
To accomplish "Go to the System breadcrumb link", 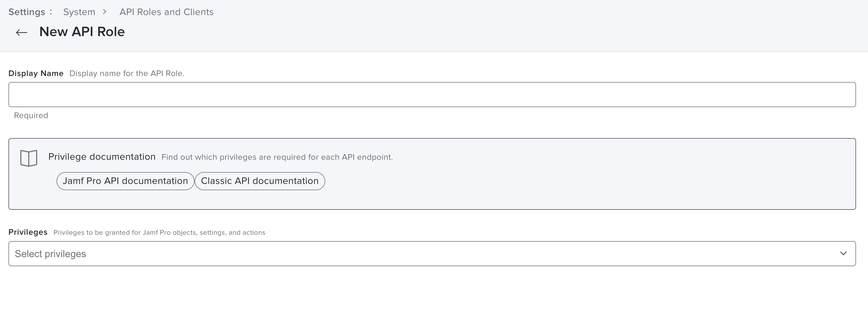I will 79,12.
